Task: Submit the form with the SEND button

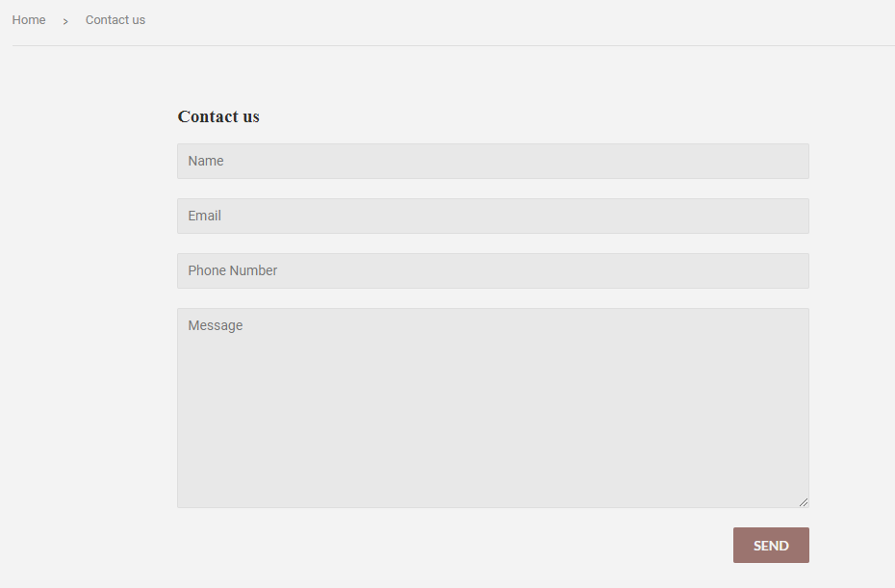Action: (771, 546)
